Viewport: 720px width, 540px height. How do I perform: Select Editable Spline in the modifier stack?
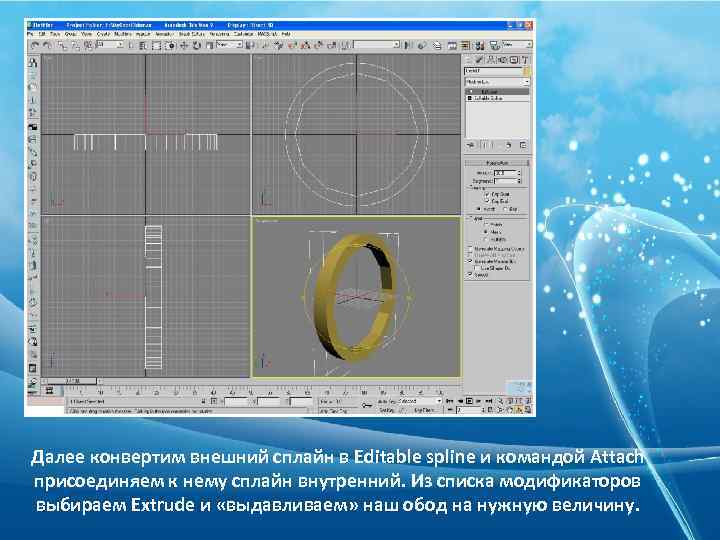(497, 98)
